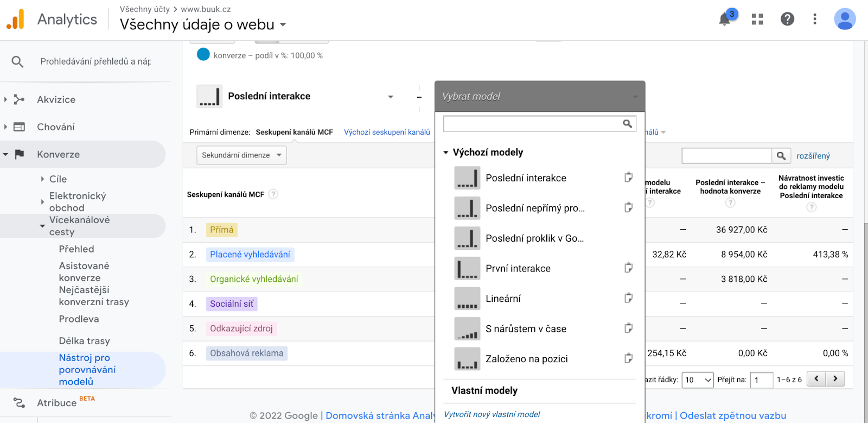Open the rows-per-page dropdown showing 10
This screenshot has width=868, height=423.
[x=698, y=380]
